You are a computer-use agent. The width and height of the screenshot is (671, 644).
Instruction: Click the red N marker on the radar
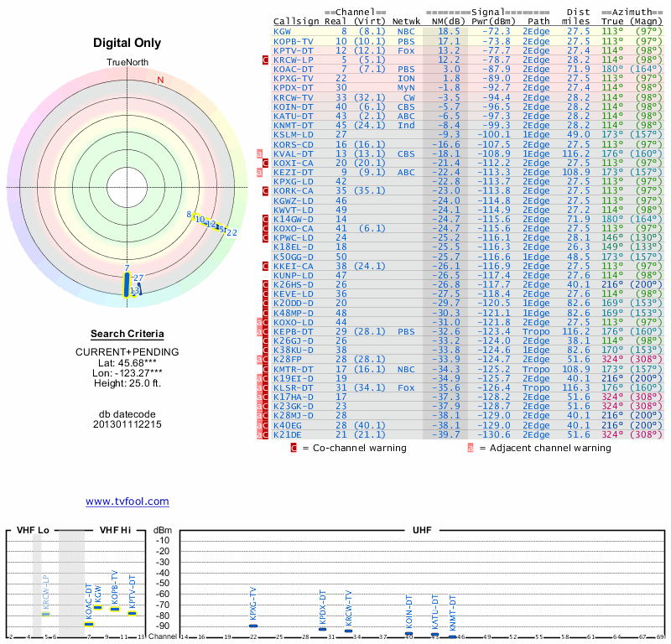(160, 80)
